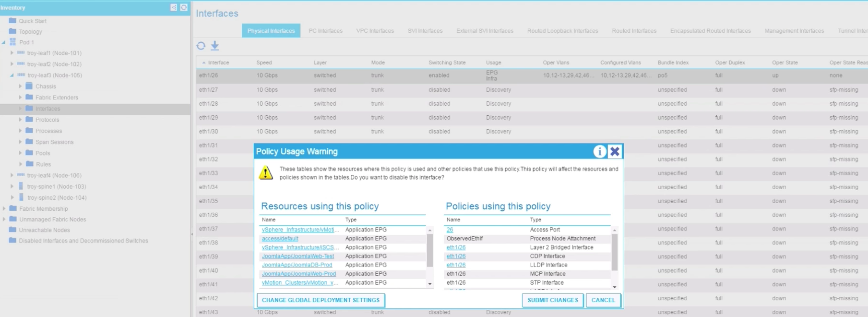Click the info icon in Policy Usage Warning
This screenshot has width=868, height=317.
(x=599, y=152)
